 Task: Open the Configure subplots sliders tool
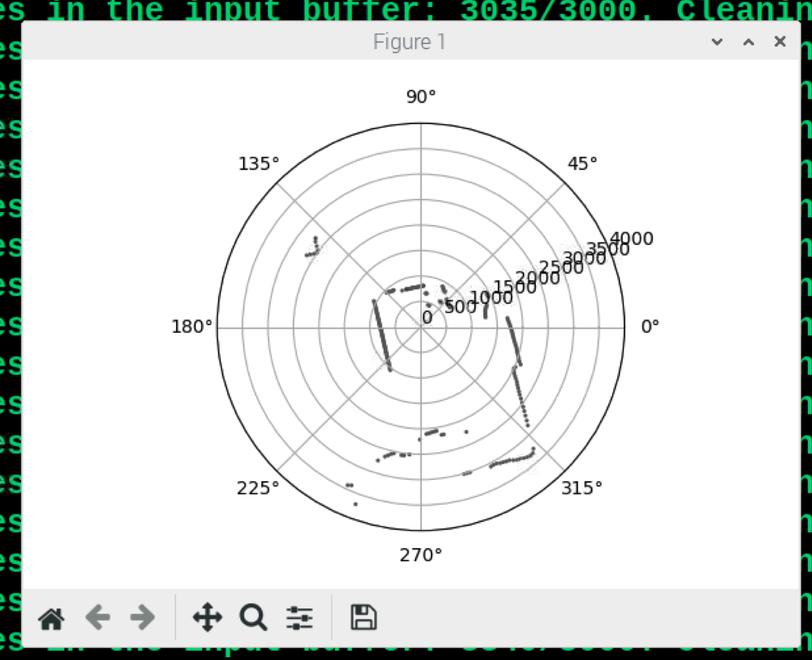point(300,618)
